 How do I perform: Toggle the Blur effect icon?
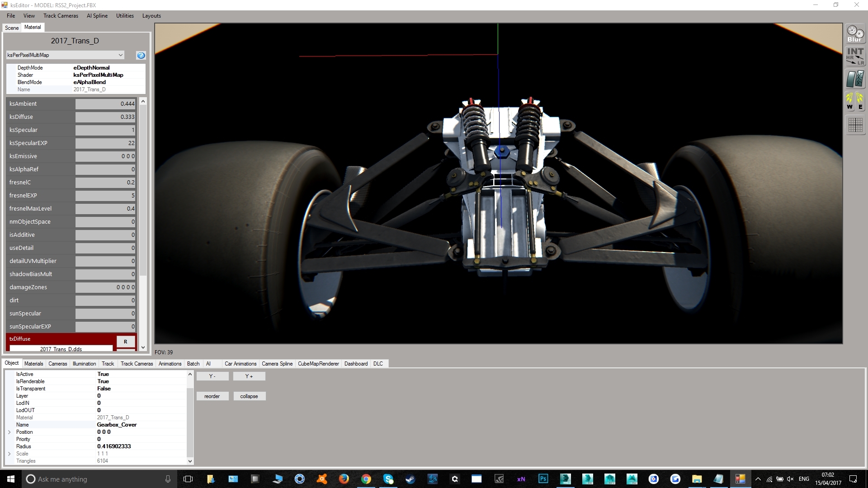click(x=855, y=34)
